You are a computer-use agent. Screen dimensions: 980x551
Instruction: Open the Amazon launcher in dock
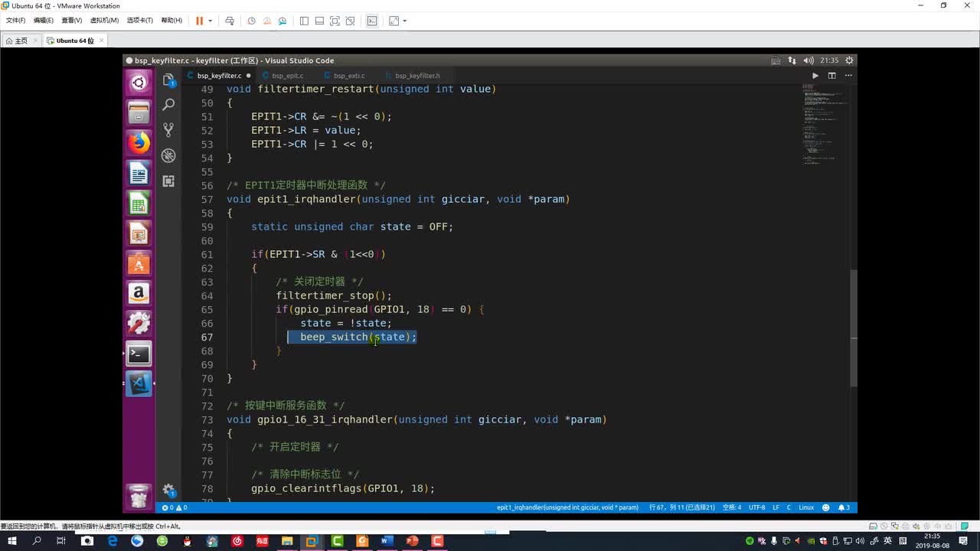click(139, 293)
